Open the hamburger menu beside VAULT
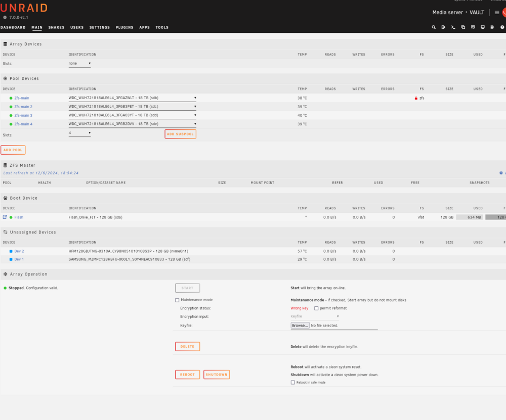506x420 pixels. [x=497, y=13]
